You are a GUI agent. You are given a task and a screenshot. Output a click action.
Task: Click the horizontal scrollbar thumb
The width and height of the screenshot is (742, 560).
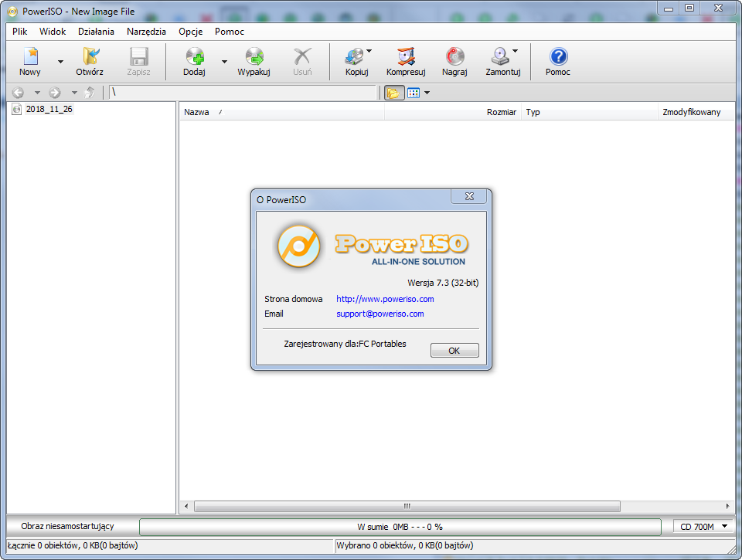pos(407,506)
